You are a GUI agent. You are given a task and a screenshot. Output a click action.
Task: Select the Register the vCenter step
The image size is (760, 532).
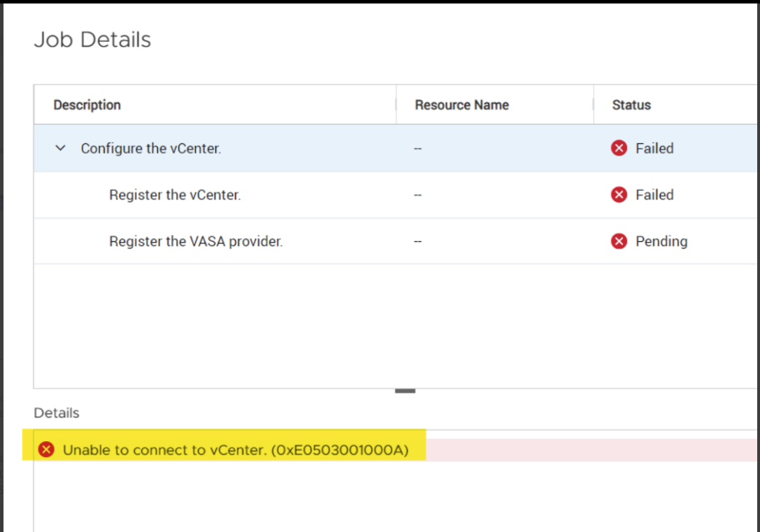click(175, 195)
